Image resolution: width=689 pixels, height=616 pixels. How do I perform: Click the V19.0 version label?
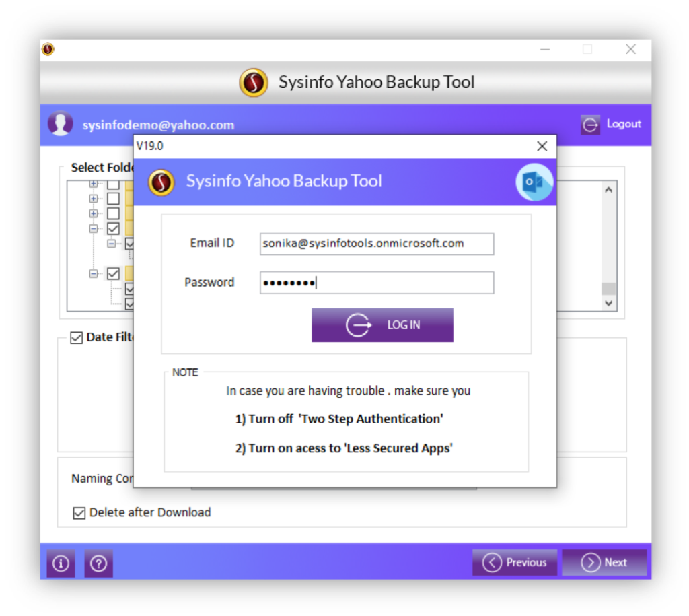pos(150,146)
